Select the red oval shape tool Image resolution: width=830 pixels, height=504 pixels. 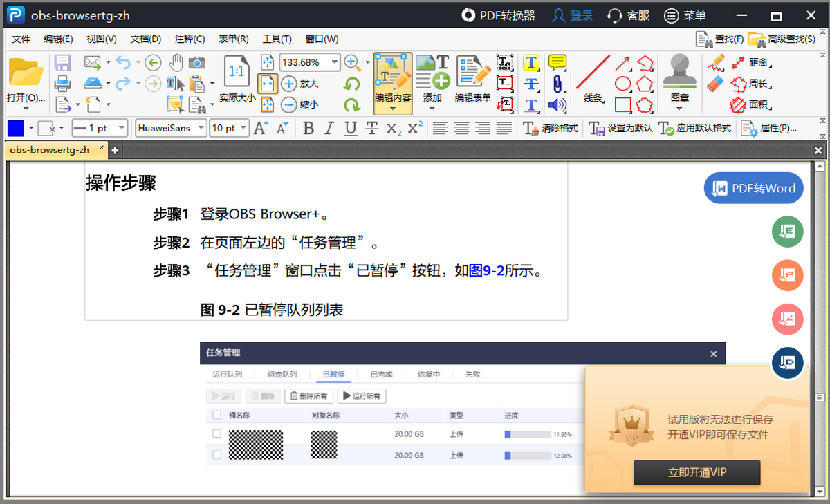pos(623,84)
